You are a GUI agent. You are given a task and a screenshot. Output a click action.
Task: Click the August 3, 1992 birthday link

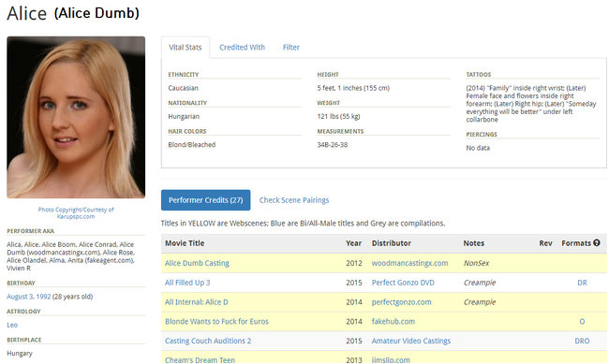(29, 297)
